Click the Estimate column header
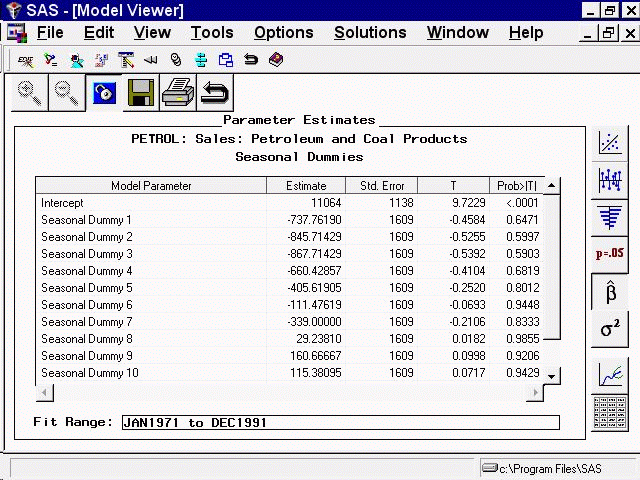This screenshot has height=480, width=640. (306, 186)
